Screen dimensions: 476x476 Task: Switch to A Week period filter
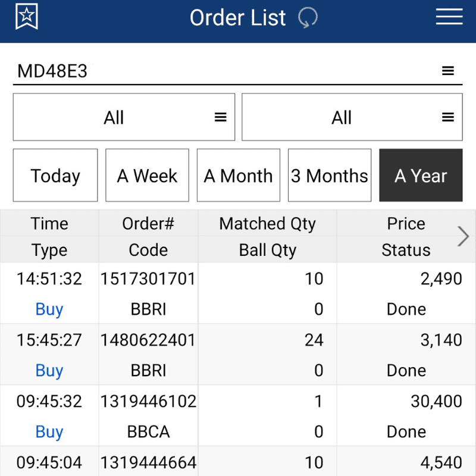coord(147,175)
